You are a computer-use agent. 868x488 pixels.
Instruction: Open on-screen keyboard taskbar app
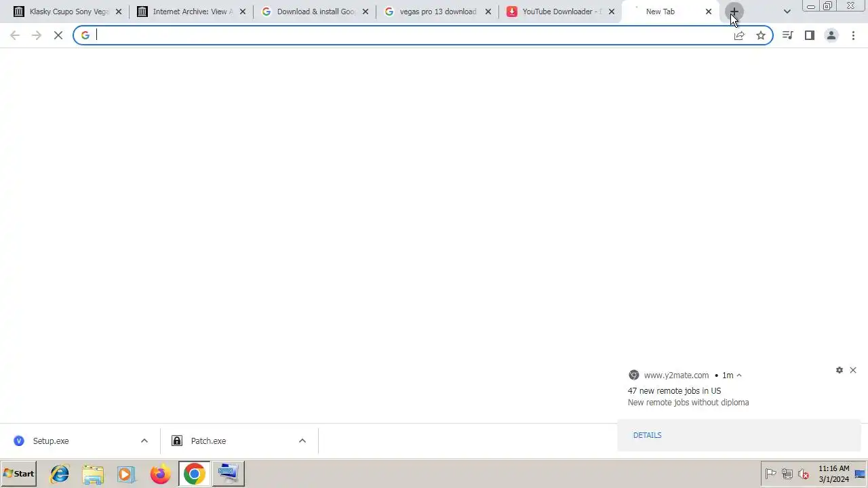[228, 474]
